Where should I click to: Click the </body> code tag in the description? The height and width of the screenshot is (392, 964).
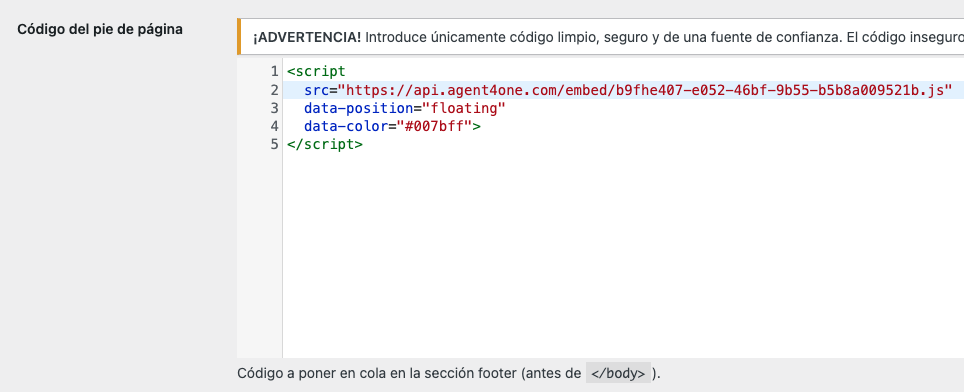[x=618, y=373]
